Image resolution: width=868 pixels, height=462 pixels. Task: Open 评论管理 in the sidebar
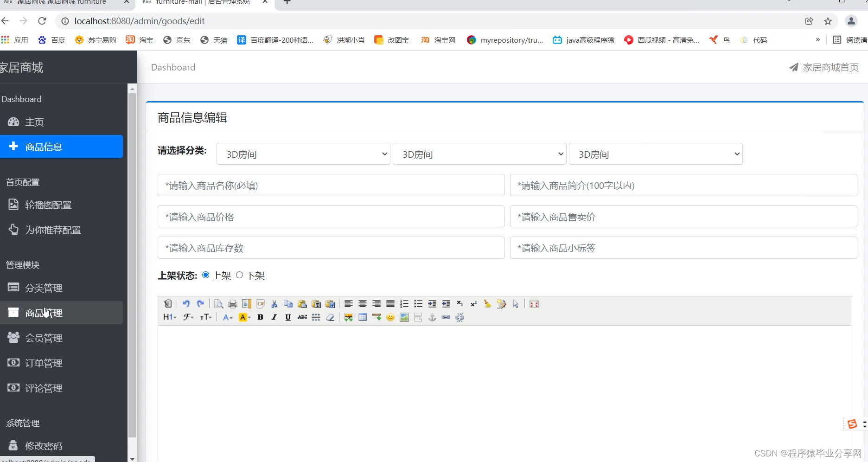click(61, 388)
